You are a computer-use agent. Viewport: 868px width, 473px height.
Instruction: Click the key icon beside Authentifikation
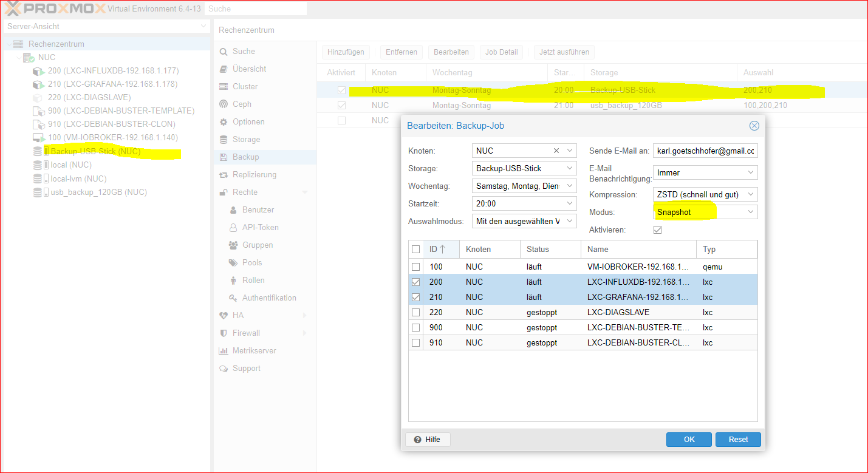pos(233,298)
